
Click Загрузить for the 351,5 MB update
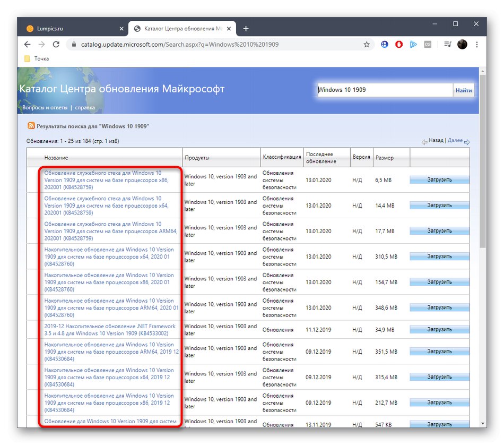(439, 351)
